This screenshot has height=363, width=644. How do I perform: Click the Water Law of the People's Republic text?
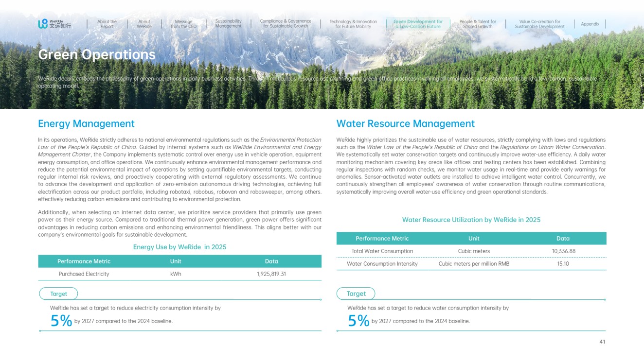[x=422, y=147]
